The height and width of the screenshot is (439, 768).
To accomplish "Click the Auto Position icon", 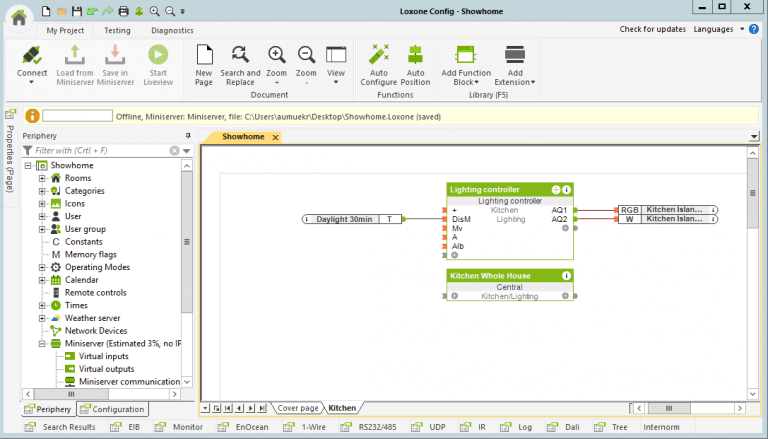I will coord(416,55).
